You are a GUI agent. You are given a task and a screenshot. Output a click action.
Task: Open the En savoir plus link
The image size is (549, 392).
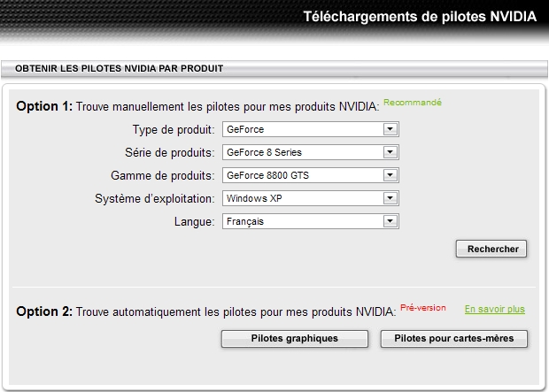[x=494, y=310]
